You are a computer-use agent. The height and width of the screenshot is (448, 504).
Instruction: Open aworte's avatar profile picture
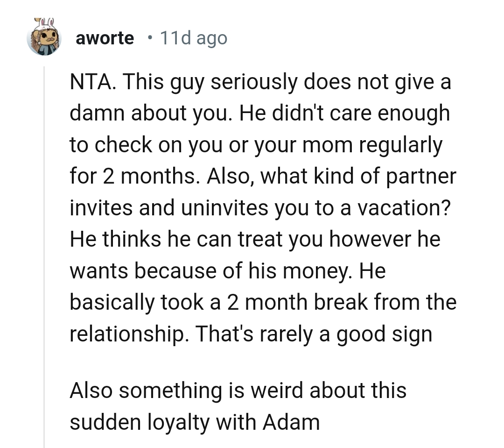coord(44,38)
